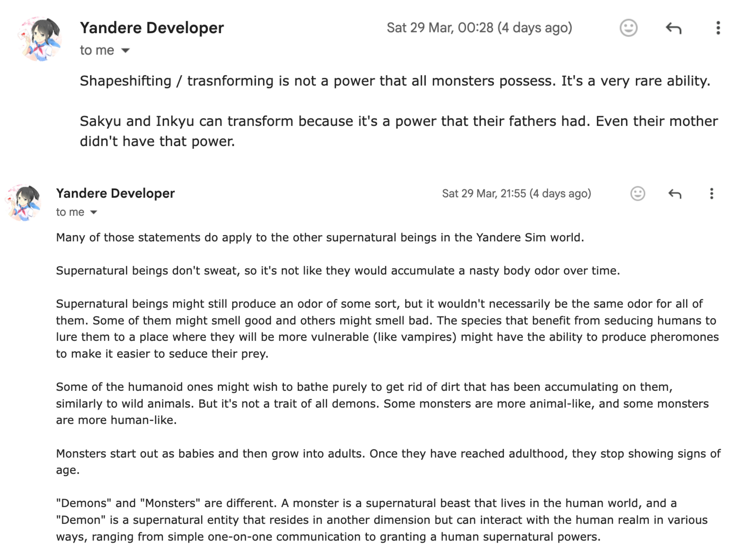Reply to the 21:55 email
Image resolution: width=734 pixels, height=560 pixels.
tap(675, 194)
